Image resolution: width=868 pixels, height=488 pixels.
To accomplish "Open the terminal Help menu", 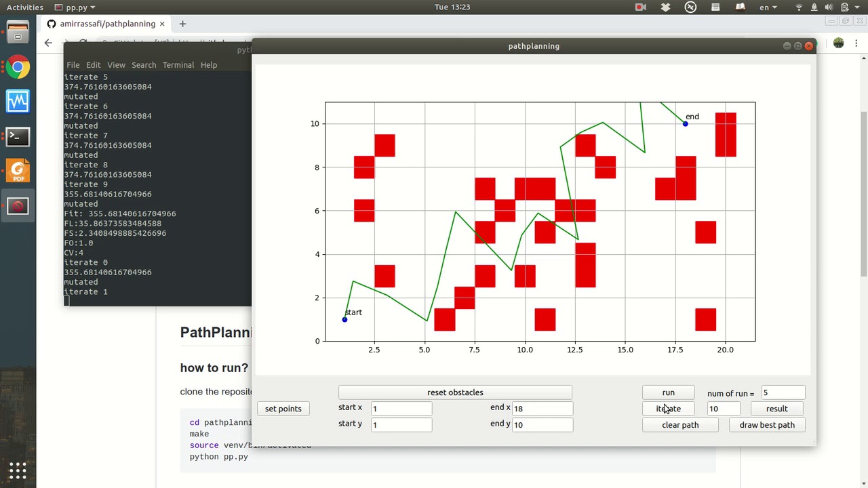I will point(209,65).
